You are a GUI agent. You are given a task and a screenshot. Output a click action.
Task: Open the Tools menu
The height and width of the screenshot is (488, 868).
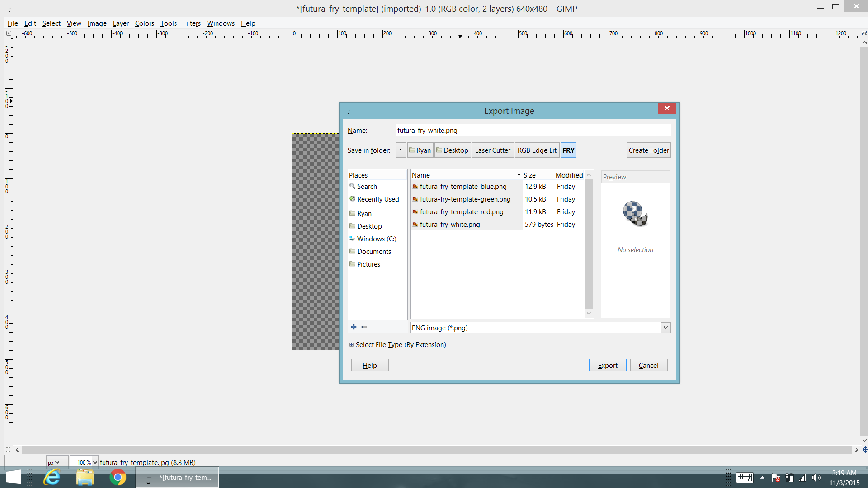tap(168, 23)
